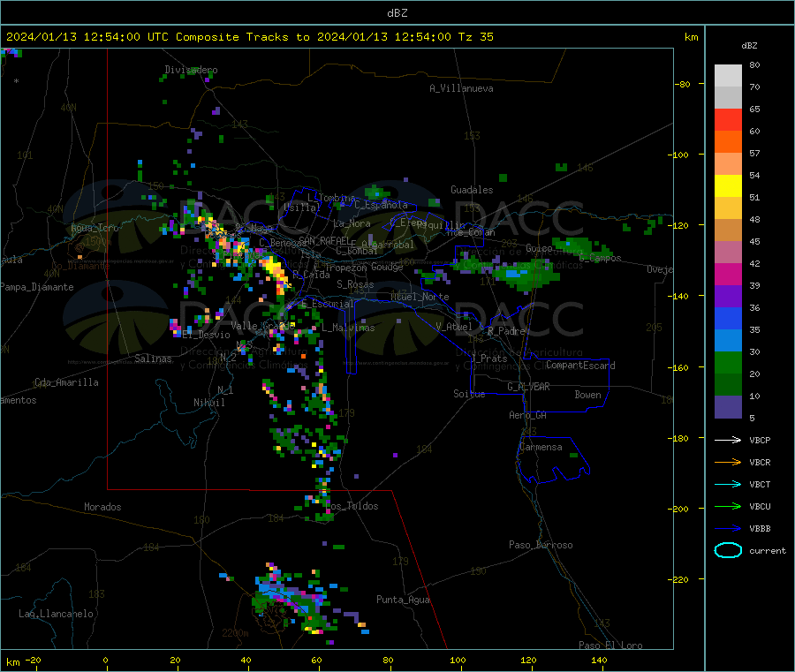The width and height of the screenshot is (795, 672).
Task: Click the green VBCU arrow legend icon
Action: tap(728, 506)
